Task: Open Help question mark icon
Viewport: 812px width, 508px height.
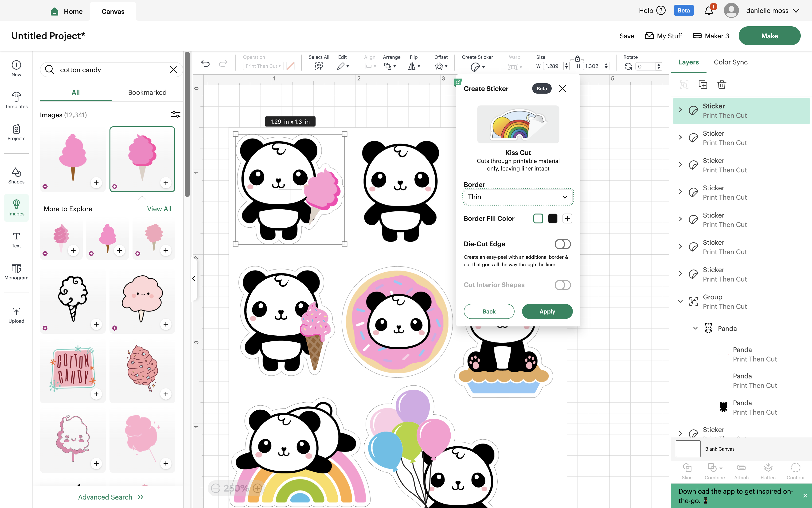Action: tap(661, 10)
